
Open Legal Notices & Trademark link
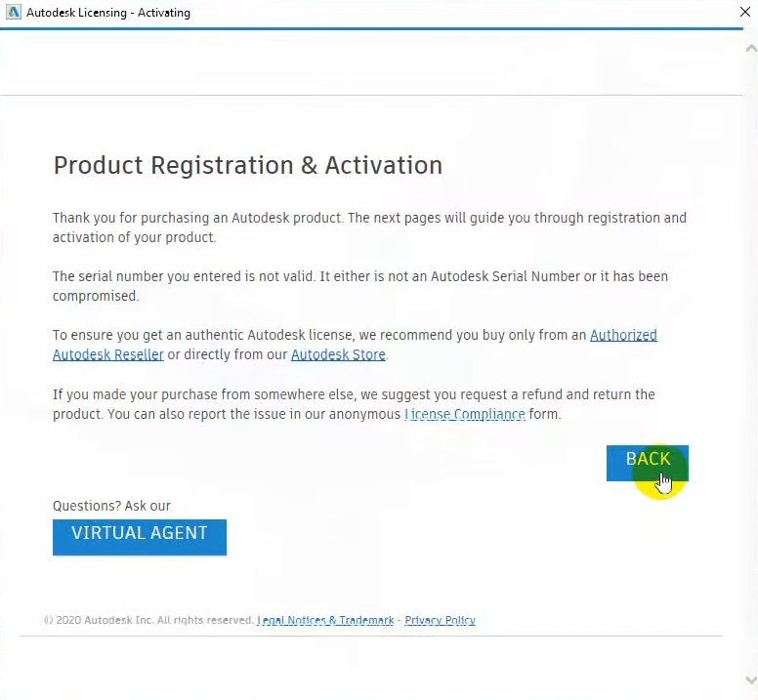point(325,620)
